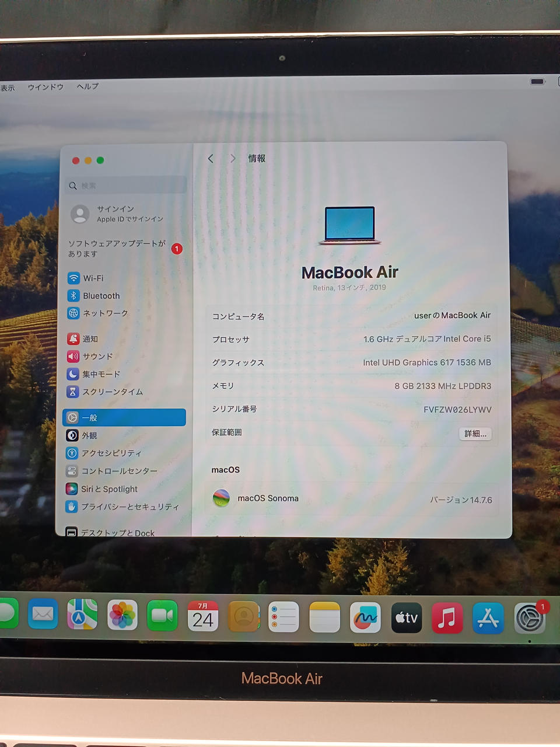Open the ヘルプ menu

tap(87, 86)
